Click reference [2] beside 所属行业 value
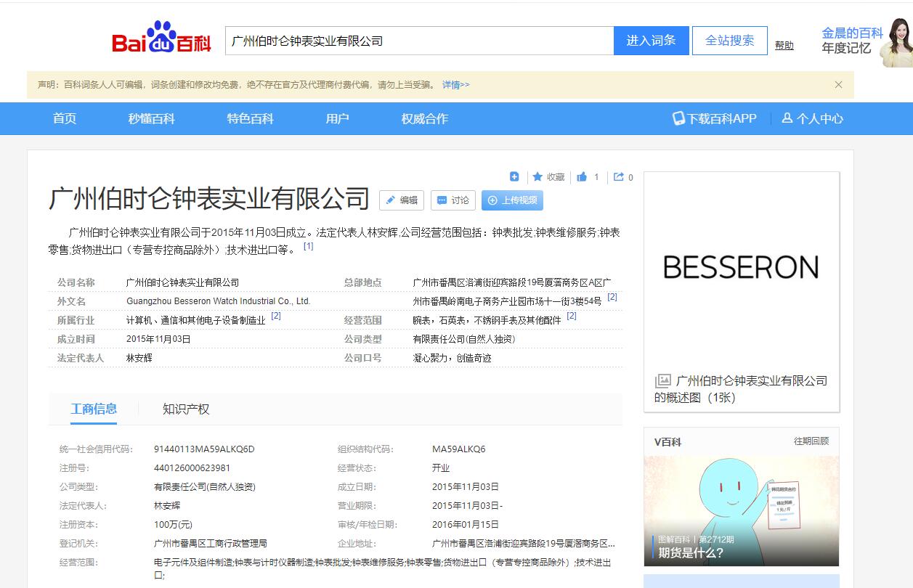The width and height of the screenshot is (913, 588). pyautogui.click(x=276, y=316)
